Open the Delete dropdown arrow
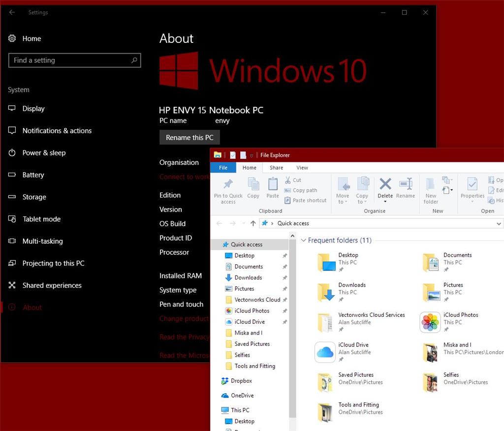504x431 pixels. [x=385, y=202]
